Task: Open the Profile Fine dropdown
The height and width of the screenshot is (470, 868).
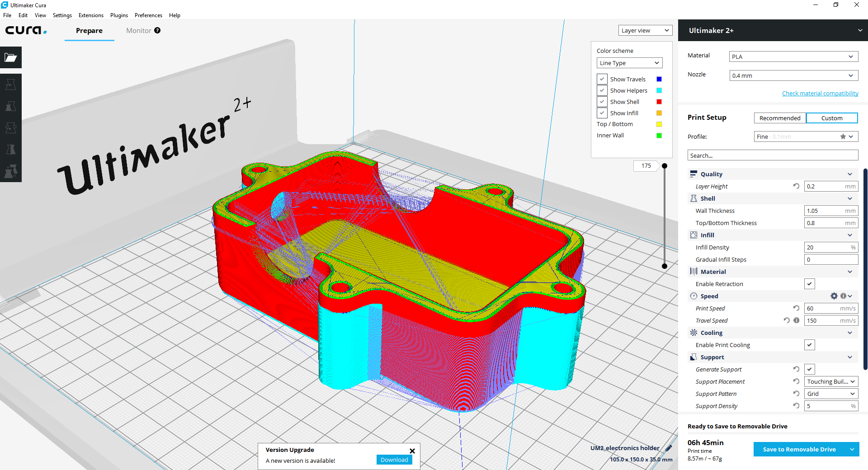Action: (x=806, y=136)
